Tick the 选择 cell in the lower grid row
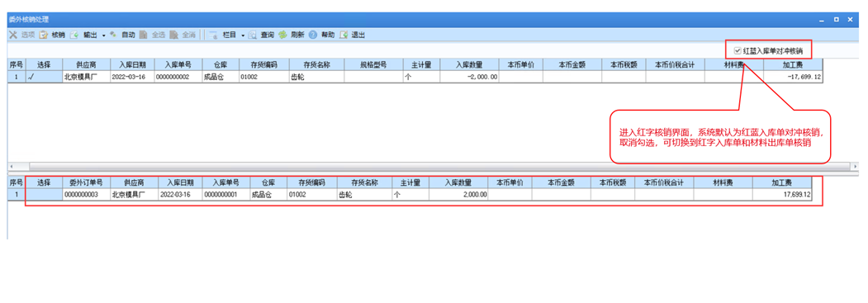 [44, 195]
